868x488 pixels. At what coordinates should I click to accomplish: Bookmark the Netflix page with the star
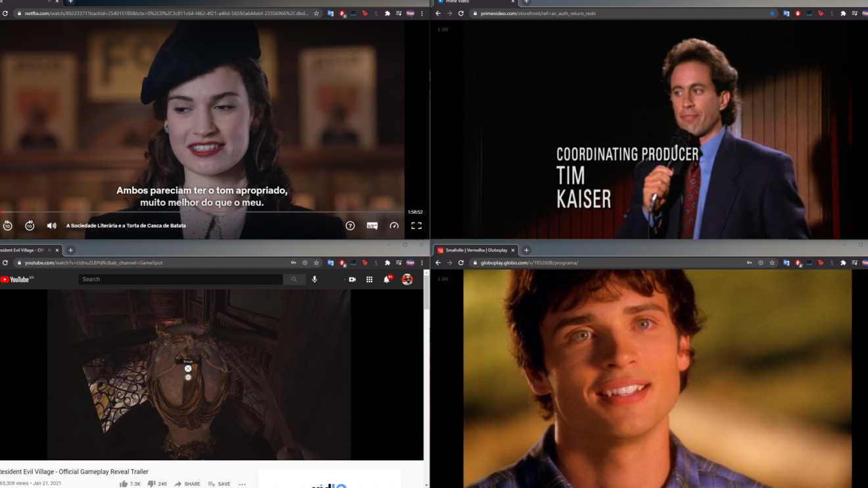click(316, 13)
